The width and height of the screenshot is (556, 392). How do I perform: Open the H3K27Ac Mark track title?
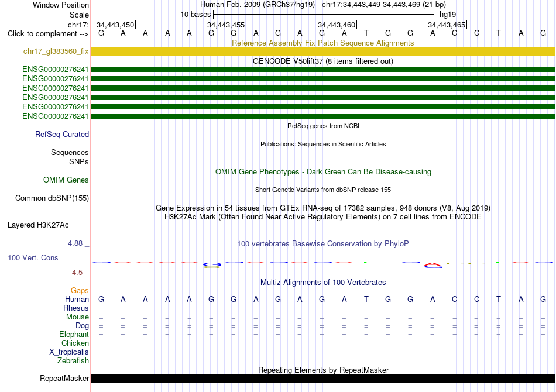click(x=323, y=216)
